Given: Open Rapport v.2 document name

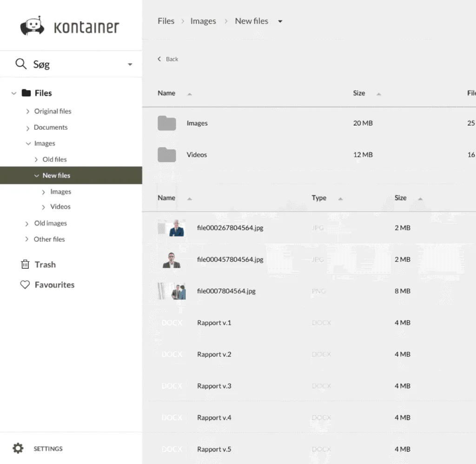Looking at the screenshot, I should coord(214,354).
